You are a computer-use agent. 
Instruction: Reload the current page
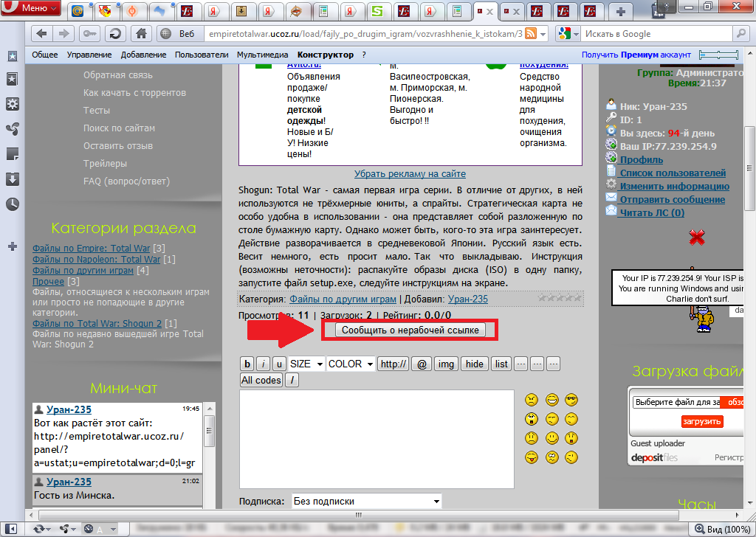115,34
